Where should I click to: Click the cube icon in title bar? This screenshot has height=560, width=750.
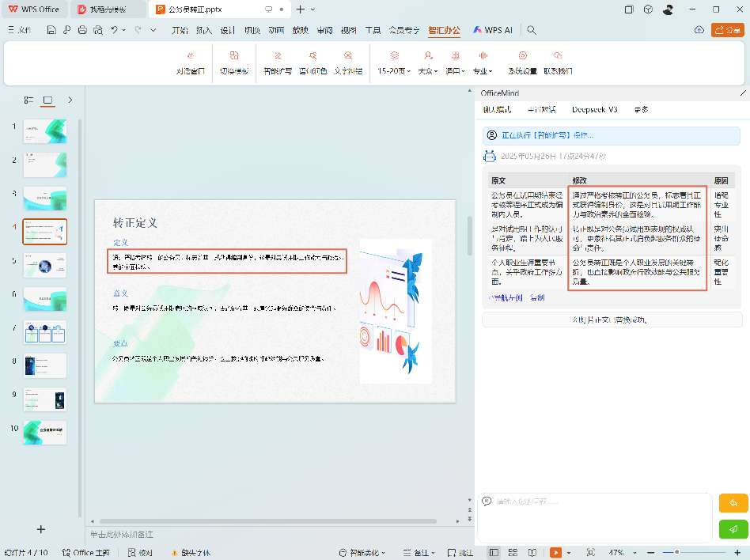pyautogui.click(x=648, y=9)
